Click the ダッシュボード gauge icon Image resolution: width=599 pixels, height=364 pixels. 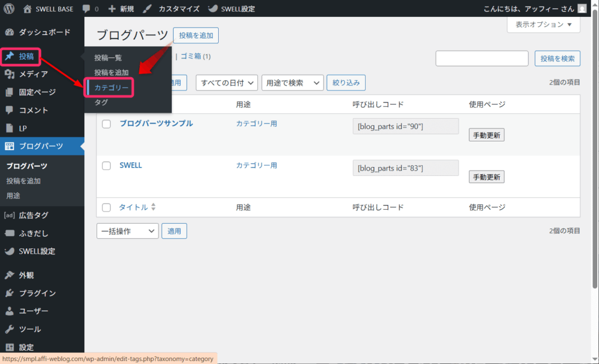9,33
